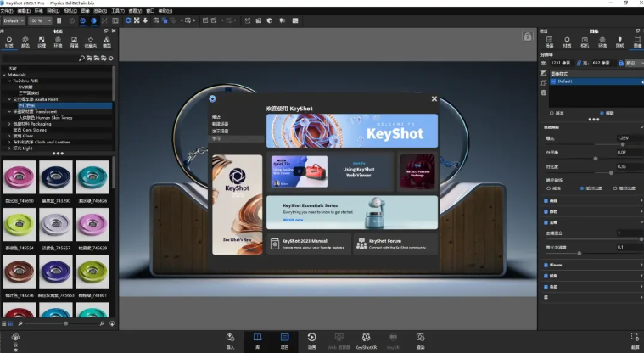Click the pause render icon in toolbar
The height and width of the screenshot is (353, 644).
point(59,20)
